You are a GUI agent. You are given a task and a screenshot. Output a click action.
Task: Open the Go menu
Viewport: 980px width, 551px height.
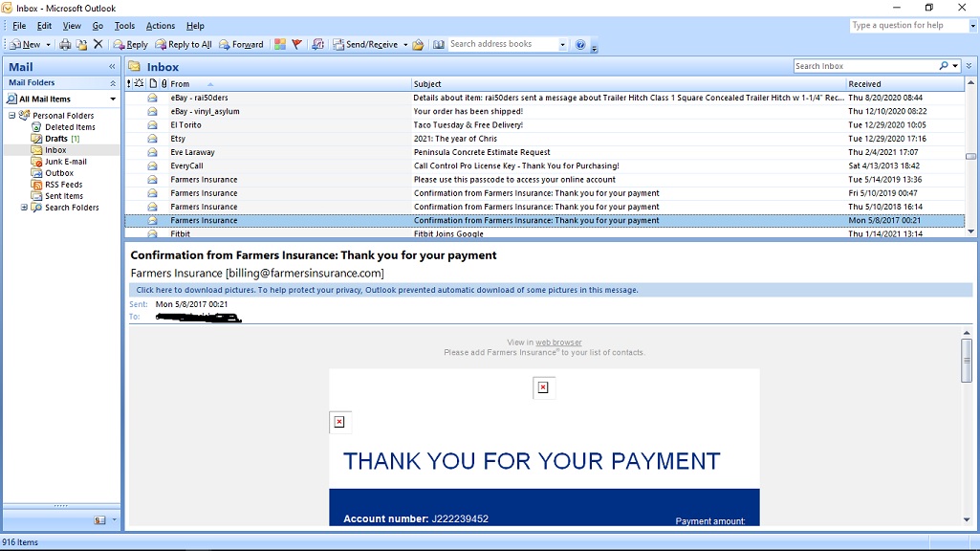point(98,26)
